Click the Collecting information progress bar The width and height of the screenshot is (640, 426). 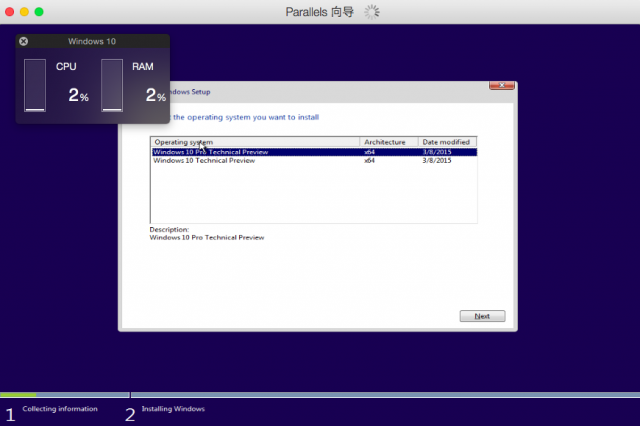[64, 395]
